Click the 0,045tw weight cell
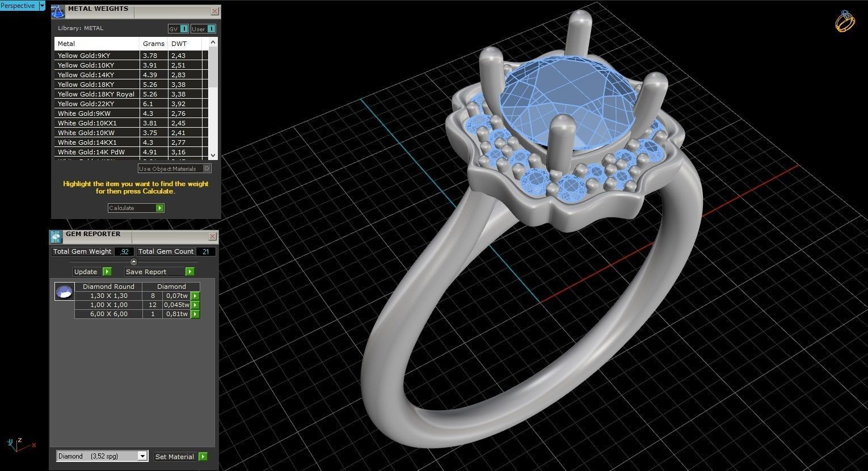This screenshot has height=471, width=868. coord(176,305)
